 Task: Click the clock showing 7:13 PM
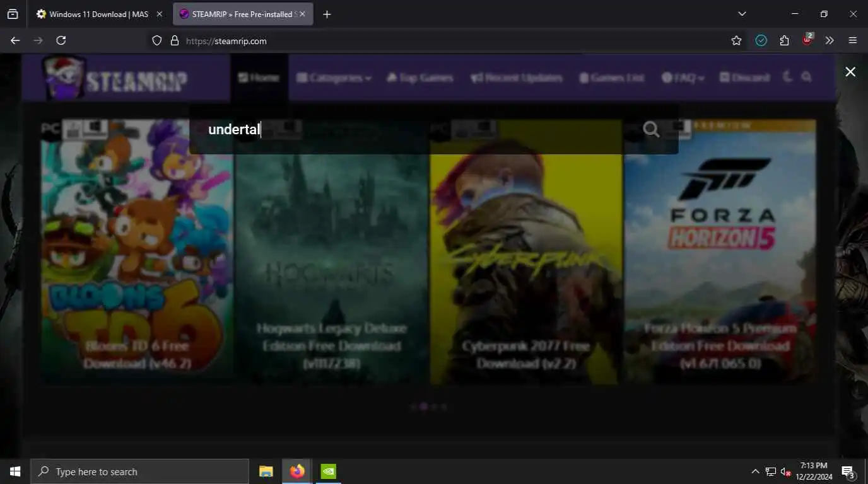[x=814, y=471]
